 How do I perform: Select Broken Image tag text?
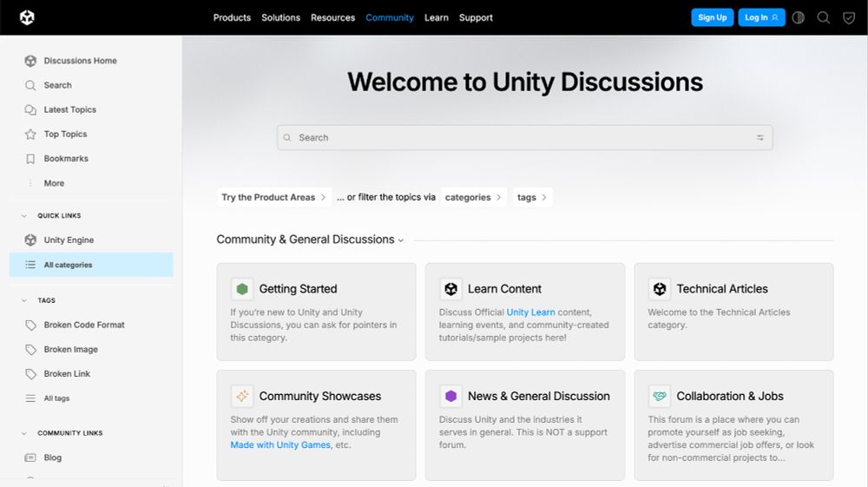point(71,349)
